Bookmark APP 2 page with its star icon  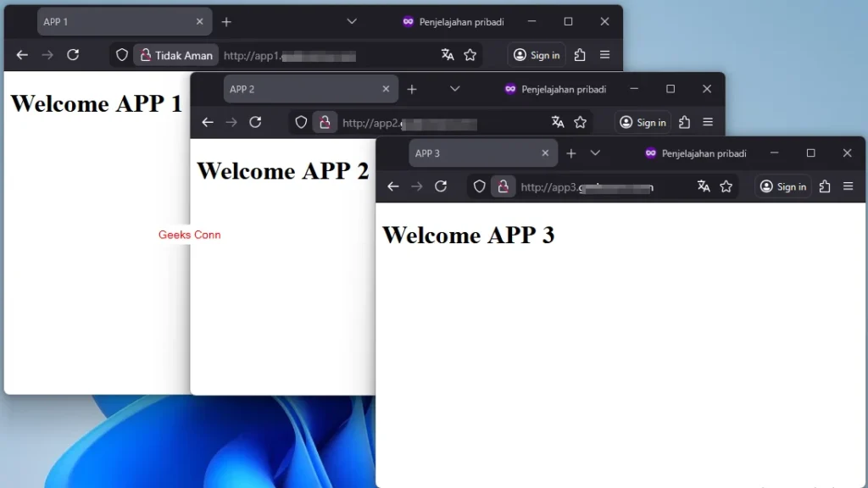tap(581, 122)
